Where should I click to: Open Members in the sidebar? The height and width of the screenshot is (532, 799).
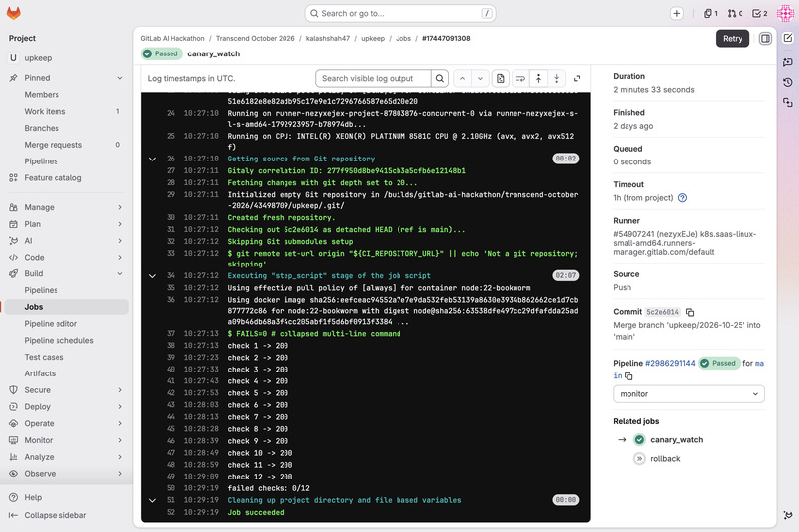pyautogui.click(x=66, y=95)
